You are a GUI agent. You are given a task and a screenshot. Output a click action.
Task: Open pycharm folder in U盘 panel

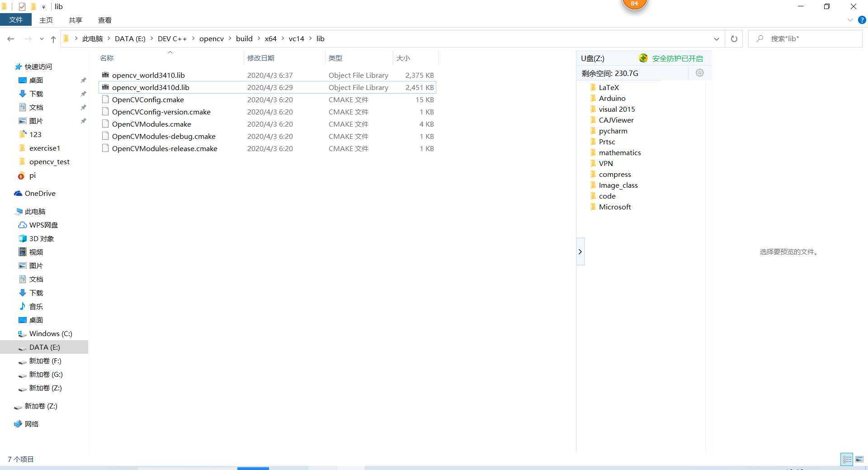point(613,131)
